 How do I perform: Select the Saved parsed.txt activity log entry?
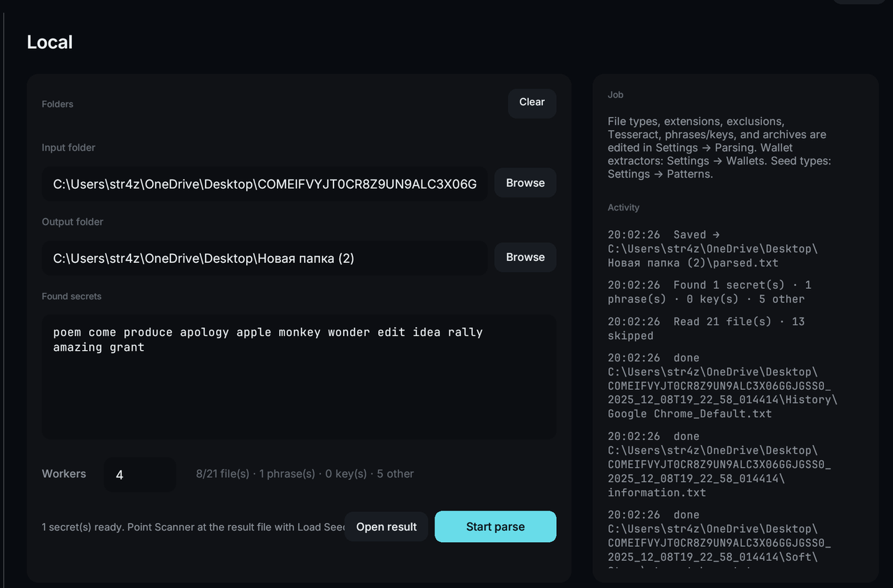click(x=712, y=249)
